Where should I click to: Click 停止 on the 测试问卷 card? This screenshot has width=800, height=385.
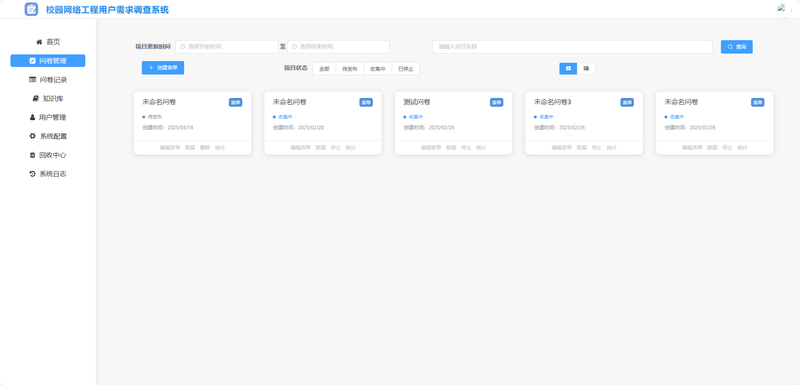[x=466, y=148]
